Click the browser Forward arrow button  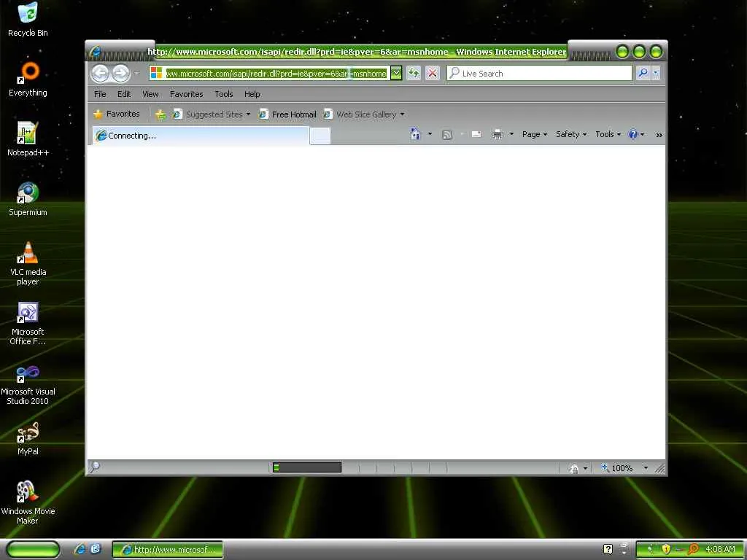tap(121, 74)
